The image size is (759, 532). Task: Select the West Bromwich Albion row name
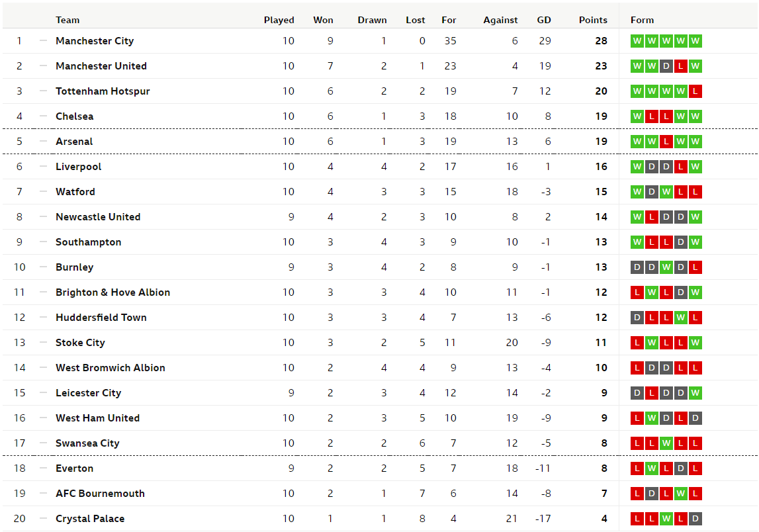[x=111, y=368]
